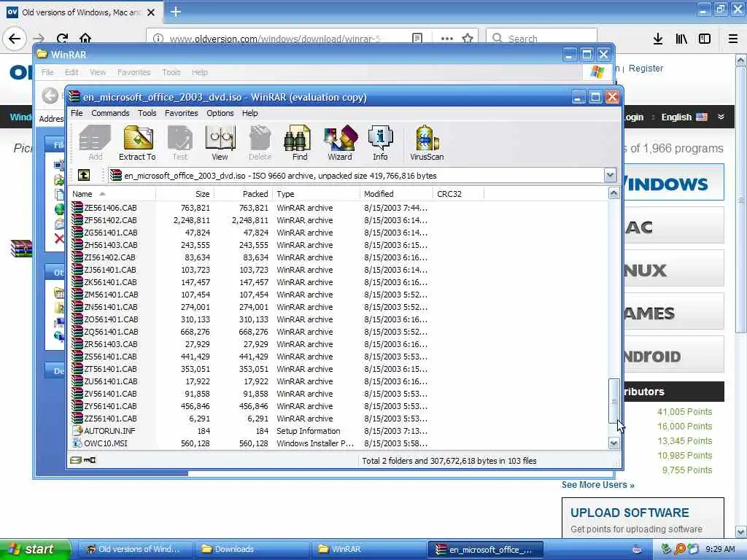Open the Favorites menu in WinRAR archive window

click(182, 113)
